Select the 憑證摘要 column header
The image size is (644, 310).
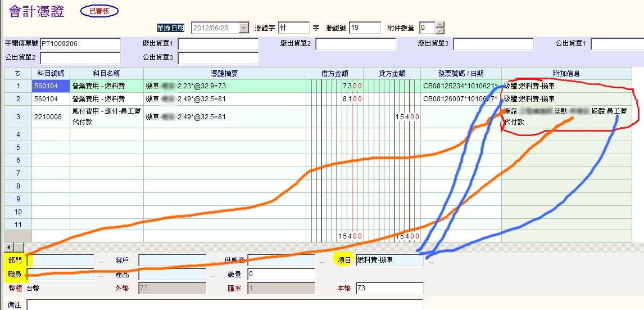coord(224,74)
